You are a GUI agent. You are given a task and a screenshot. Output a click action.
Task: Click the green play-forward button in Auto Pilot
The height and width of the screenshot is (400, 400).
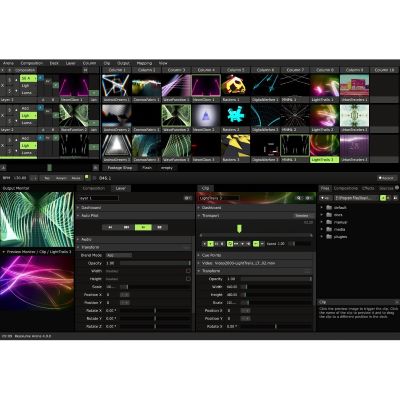[143, 227]
